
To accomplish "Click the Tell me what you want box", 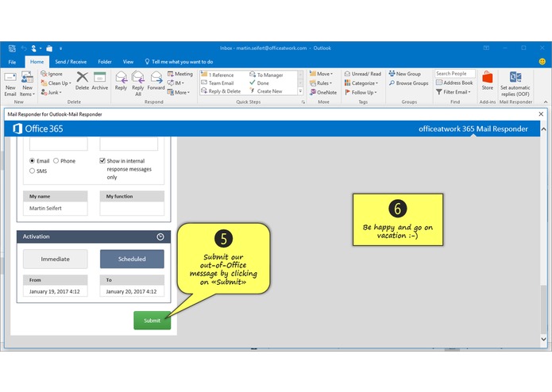I will [179, 62].
